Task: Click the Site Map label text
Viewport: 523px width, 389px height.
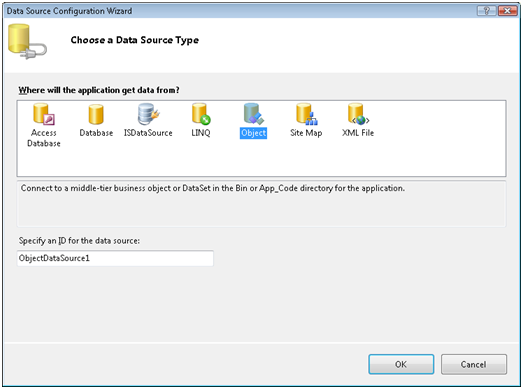Action: 306,133
